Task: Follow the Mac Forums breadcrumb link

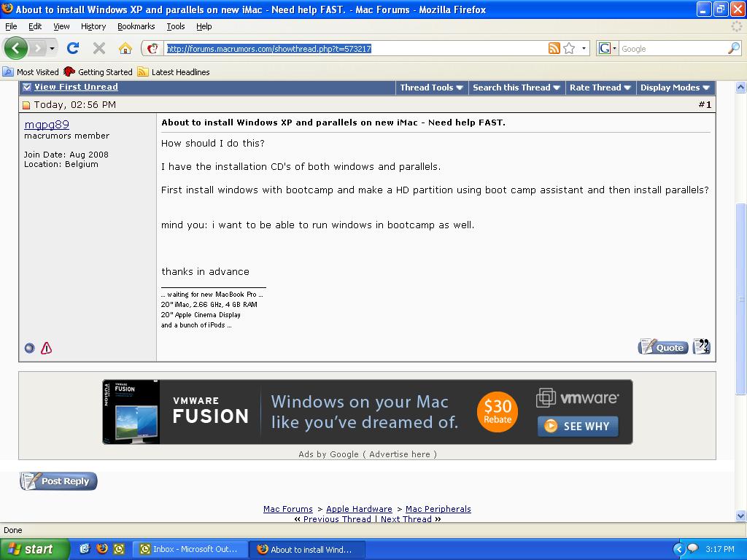Action: (287, 509)
